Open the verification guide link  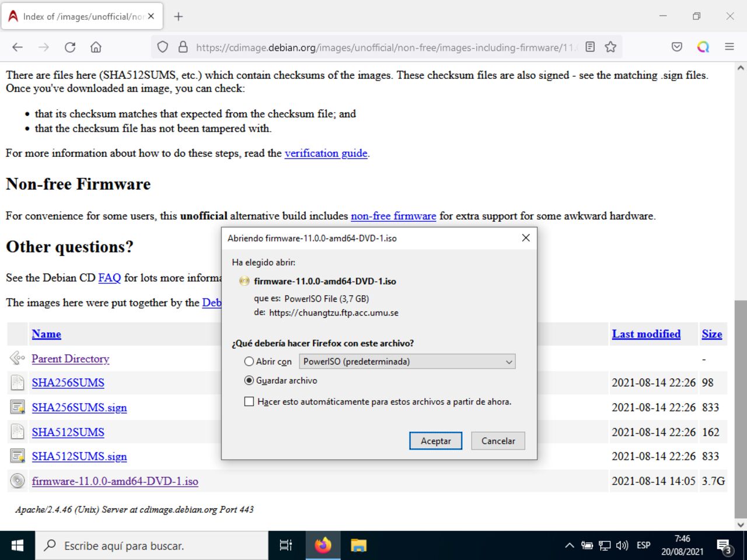click(326, 153)
